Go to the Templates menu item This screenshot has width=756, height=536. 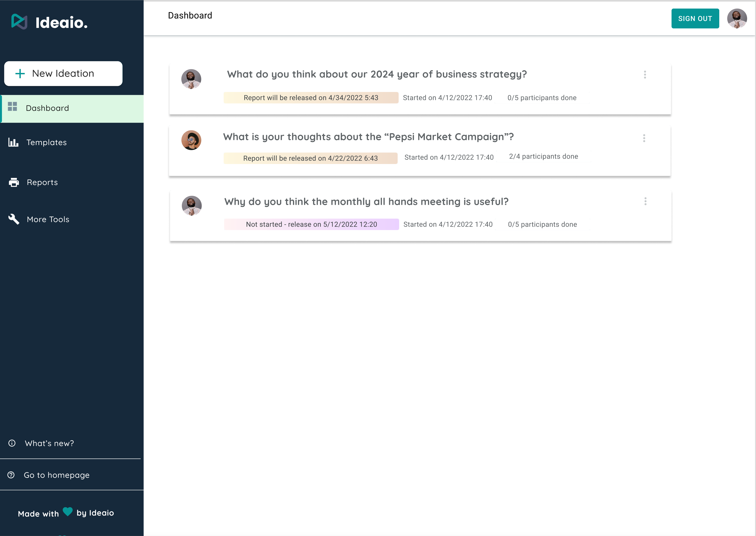pos(47,143)
